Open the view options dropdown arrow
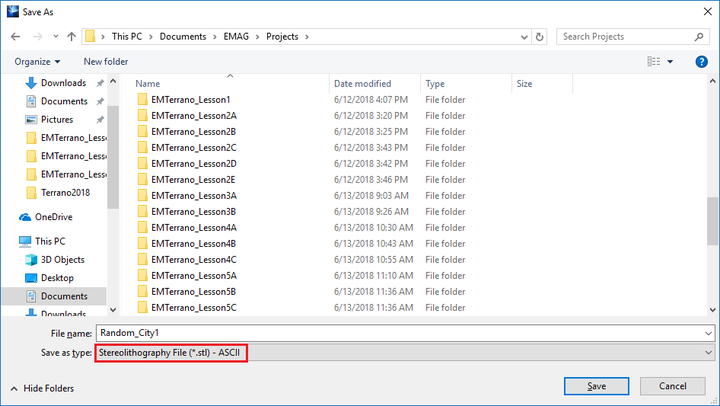 (670, 62)
